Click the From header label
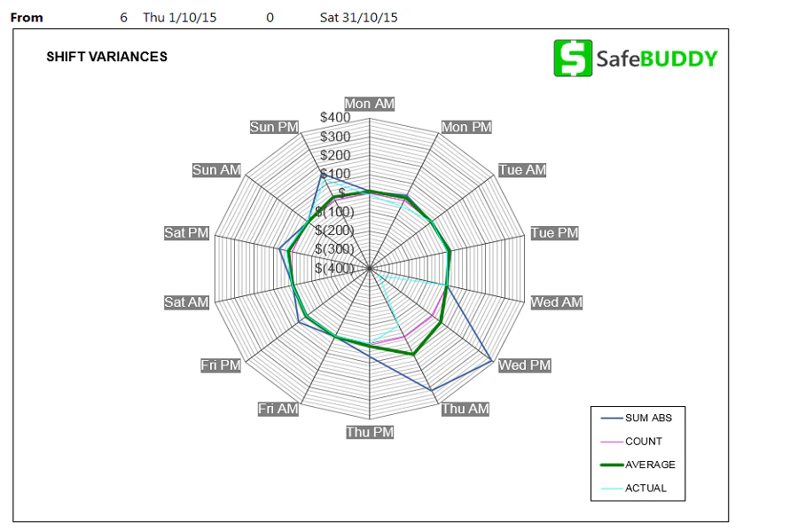This screenshot has width=798, height=532. point(27,17)
